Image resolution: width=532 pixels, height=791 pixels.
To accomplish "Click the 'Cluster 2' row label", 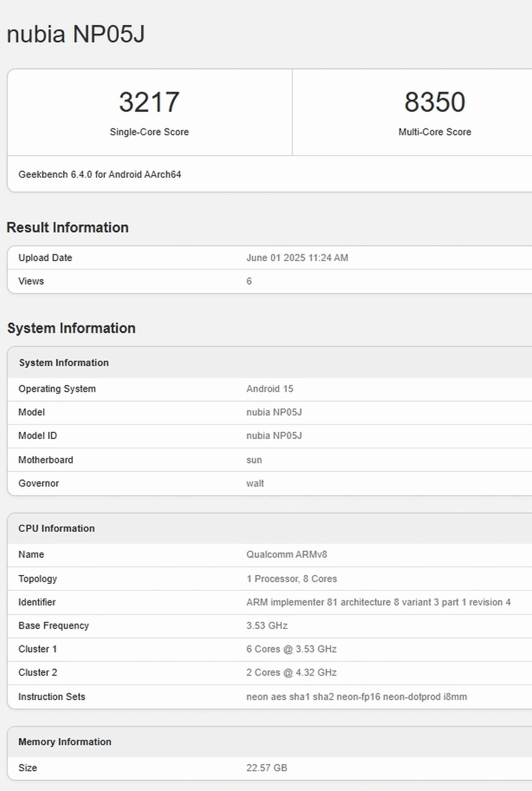I will tap(37, 673).
